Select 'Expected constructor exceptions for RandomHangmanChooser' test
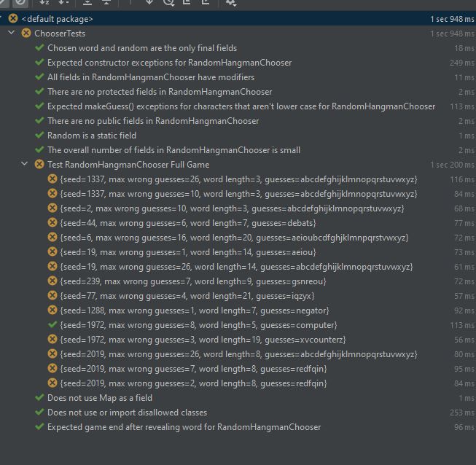The height and width of the screenshot is (465, 476). coord(169,63)
